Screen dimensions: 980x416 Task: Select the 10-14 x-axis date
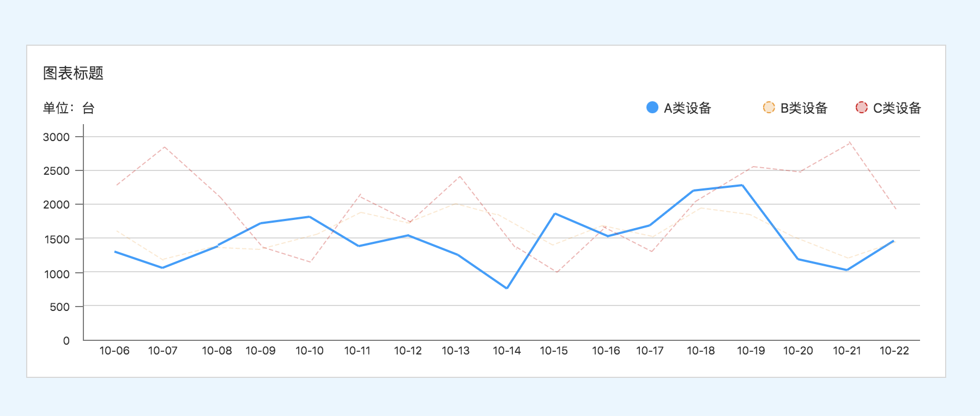coord(507,351)
